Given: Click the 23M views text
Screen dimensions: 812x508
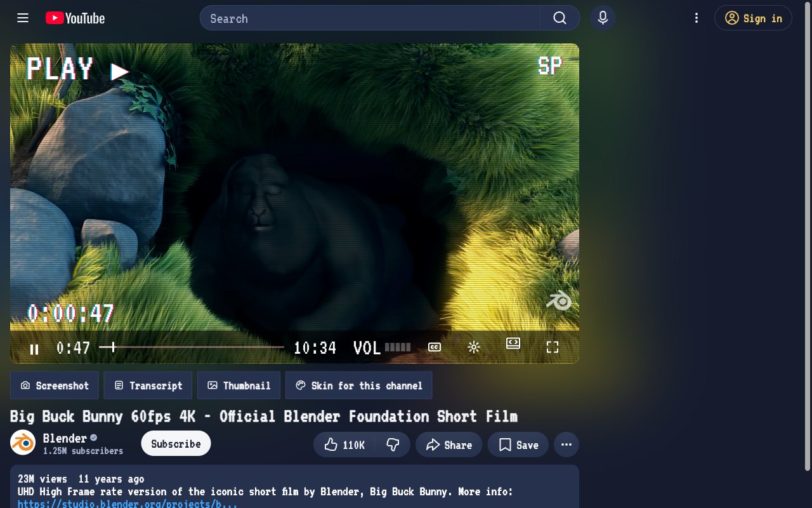Looking at the screenshot, I should coord(44,479).
